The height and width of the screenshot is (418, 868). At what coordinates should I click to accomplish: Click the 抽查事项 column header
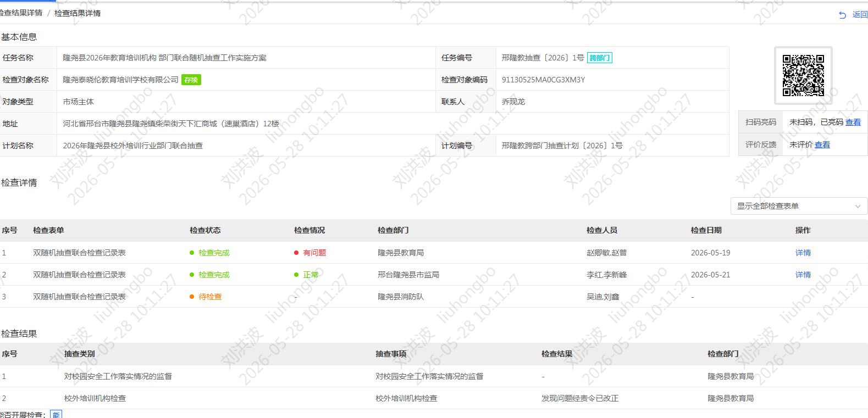391,354
